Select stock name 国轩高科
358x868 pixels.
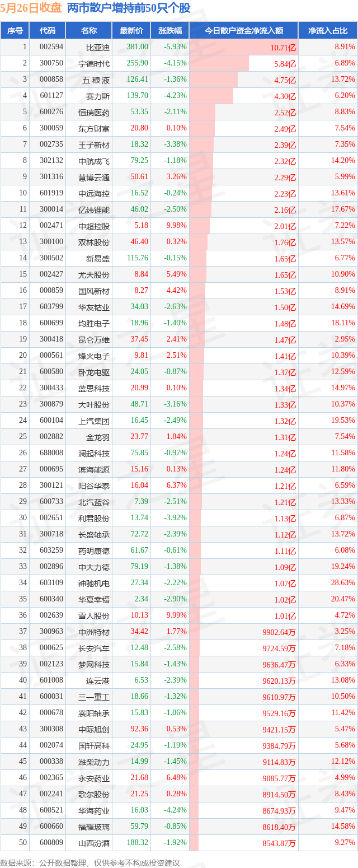pos(94,746)
